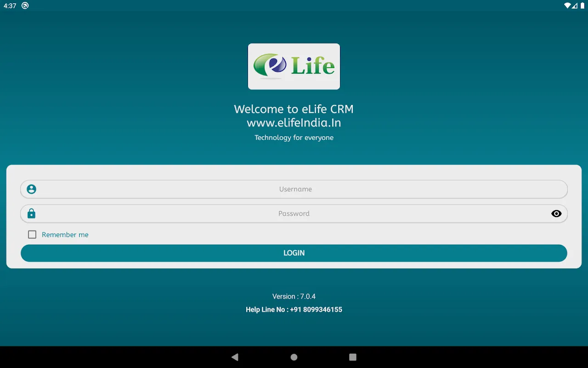Enable the Remember me checkbox

(32, 235)
